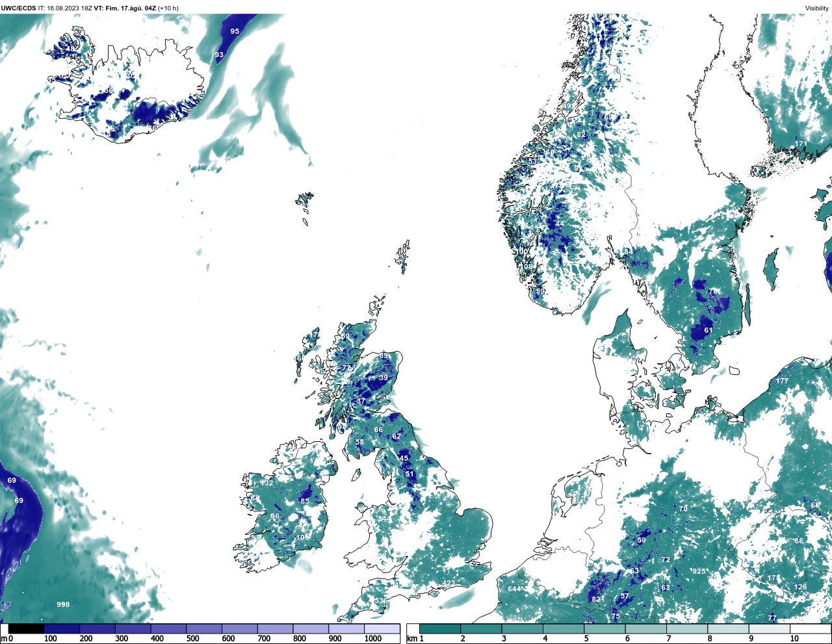The image size is (832, 644).
Task: Click the '39' value over northern Scotland
Action: click(x=383, y=378)
